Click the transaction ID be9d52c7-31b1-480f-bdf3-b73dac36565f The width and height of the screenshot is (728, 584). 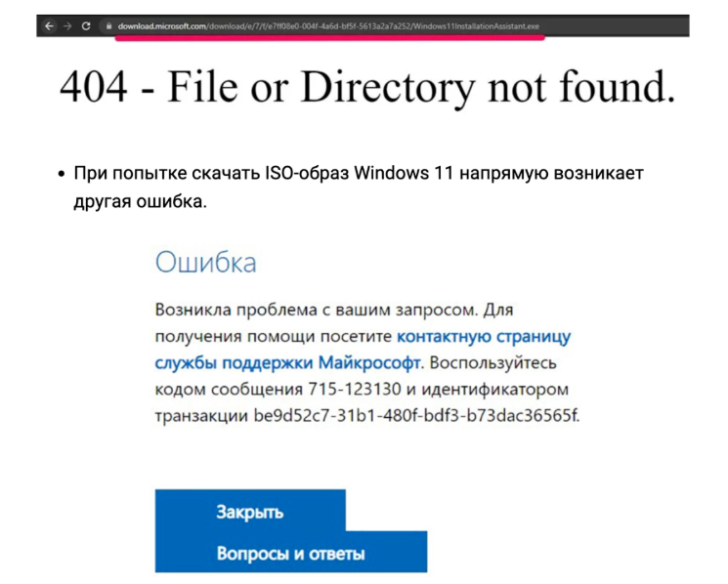[x=417, y=416]
